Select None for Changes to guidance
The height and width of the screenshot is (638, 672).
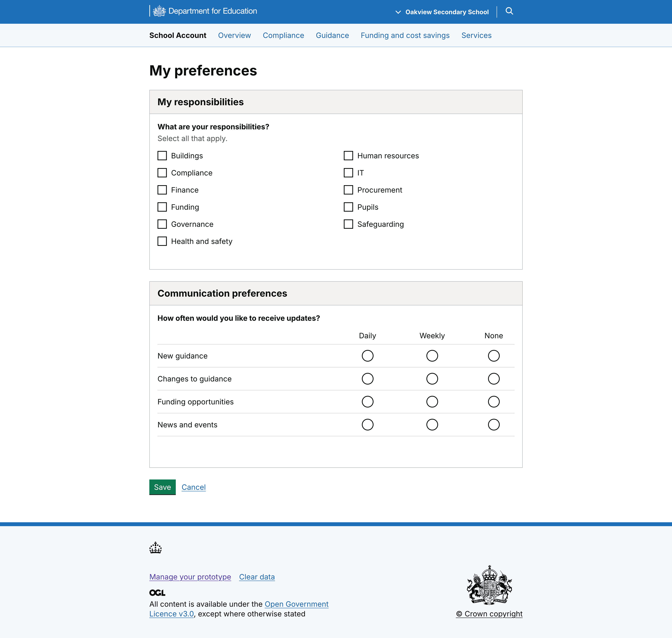coord(493,379)
